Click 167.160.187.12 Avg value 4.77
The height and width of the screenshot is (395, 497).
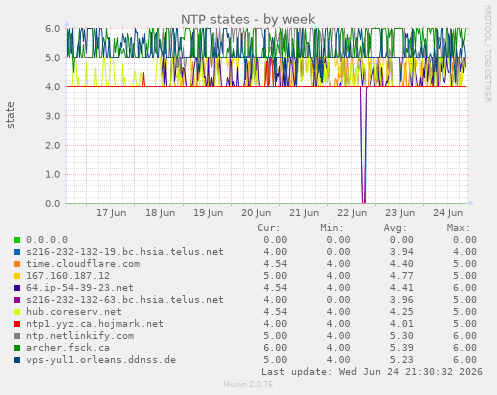pyautogui.click(x=402, y=276)
